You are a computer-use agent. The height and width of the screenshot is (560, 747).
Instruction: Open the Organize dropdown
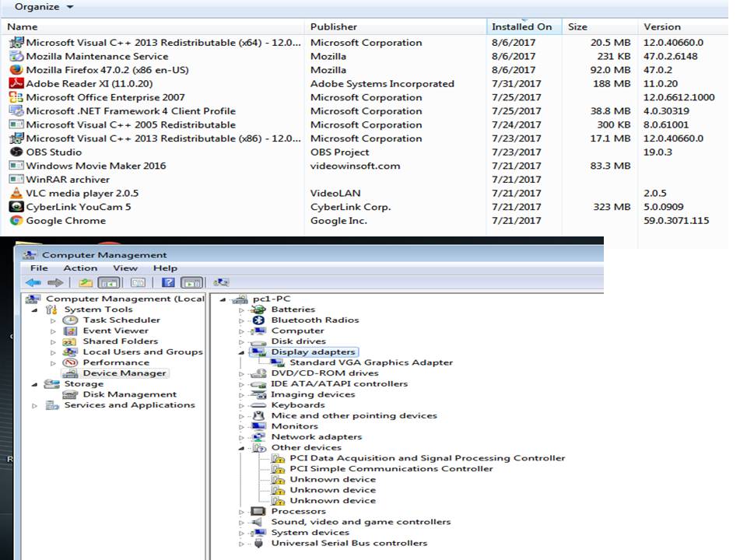[44, 7]
